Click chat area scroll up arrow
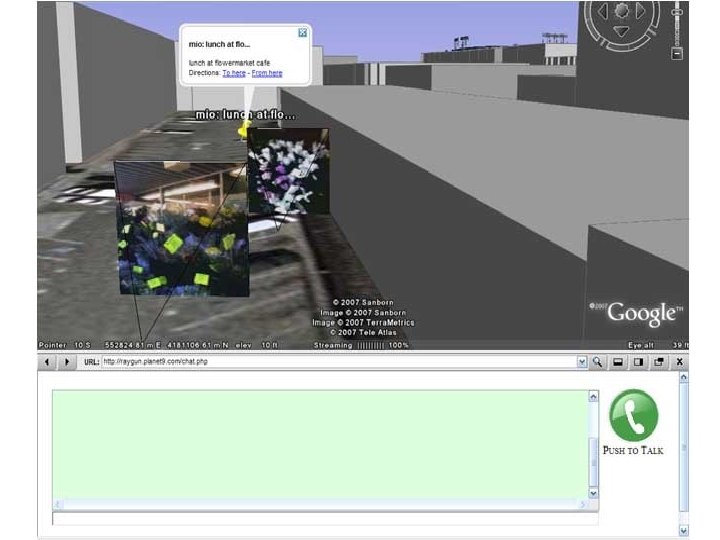 coord(593,396)
